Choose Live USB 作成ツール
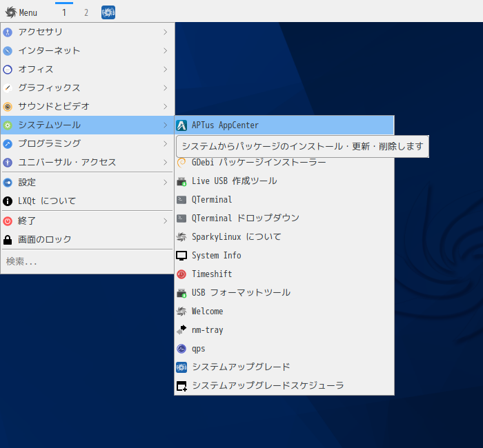Screen dimensions: 483x448 click(x=284, y=181)
